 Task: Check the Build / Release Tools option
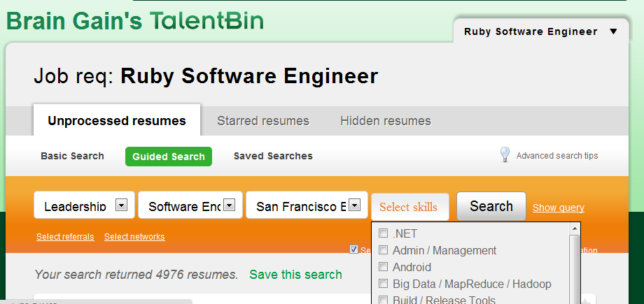pyautogui.click(x=383, y=300)
